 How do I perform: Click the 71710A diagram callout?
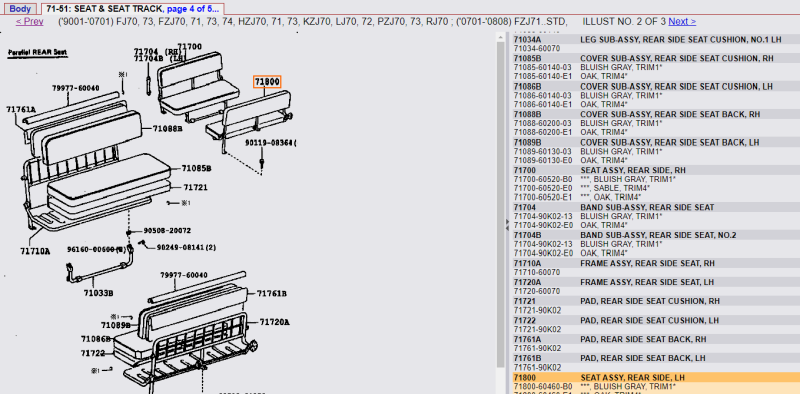pyautogui.click(x=35, y=251)
